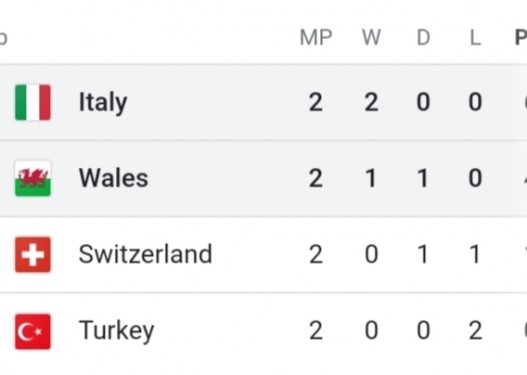Open the Wales team link
The width and height of the screenshot is (527, 375).
click(113, 178)
